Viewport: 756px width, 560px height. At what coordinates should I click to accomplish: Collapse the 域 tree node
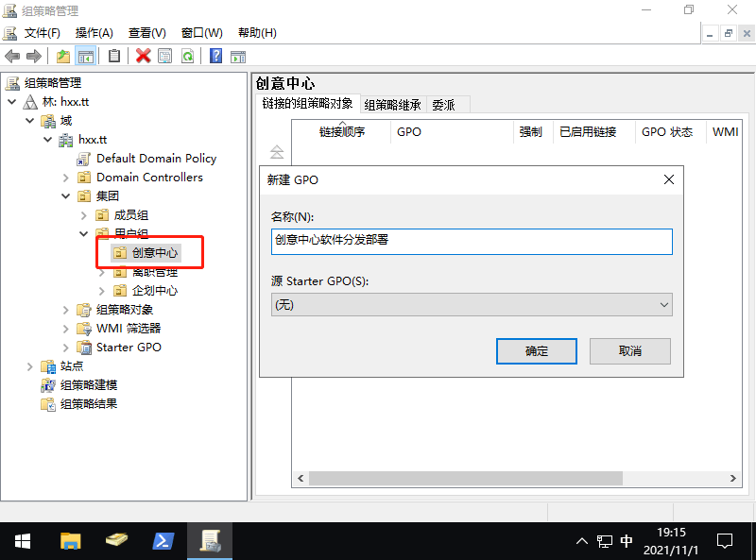tap(30, 121)
